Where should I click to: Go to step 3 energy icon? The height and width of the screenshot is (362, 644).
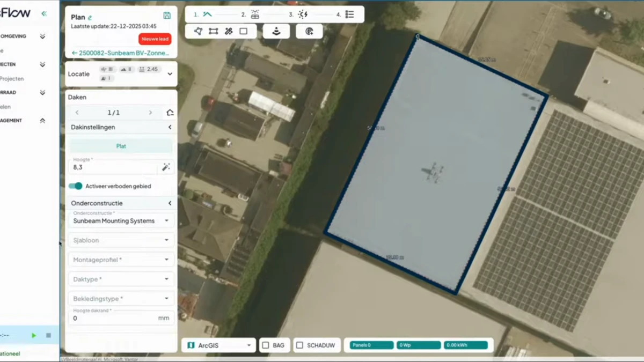click(x=303, y=14)
